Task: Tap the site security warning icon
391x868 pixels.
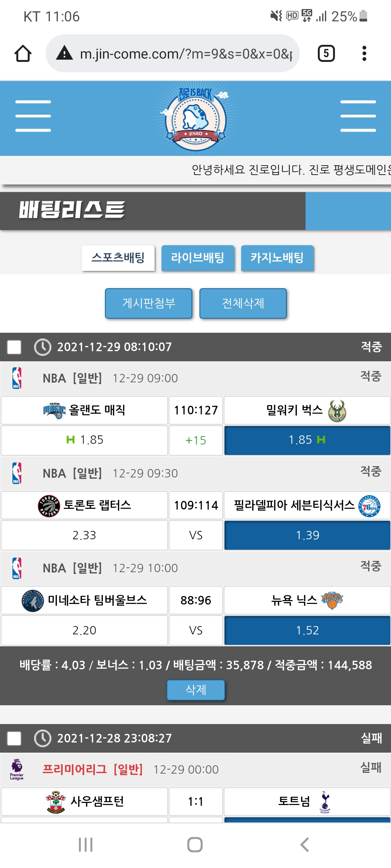Action: tap(65, 53)
